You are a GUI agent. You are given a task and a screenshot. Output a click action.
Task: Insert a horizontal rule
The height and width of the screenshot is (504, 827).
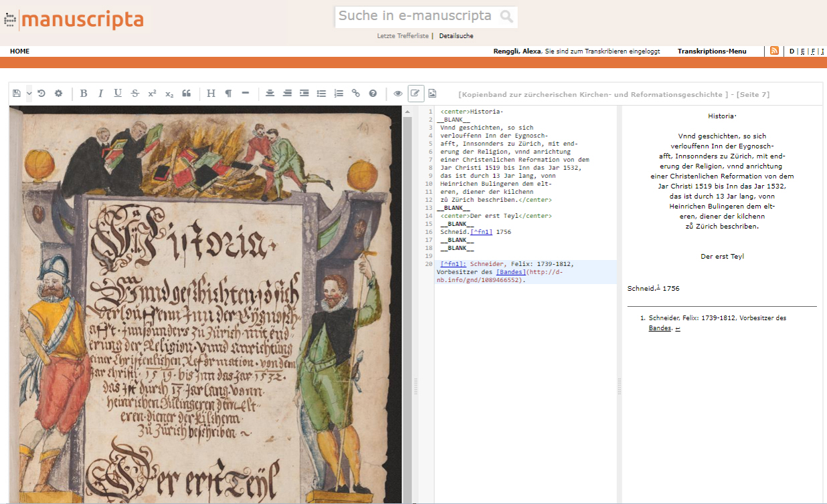[x=245, y=93]
